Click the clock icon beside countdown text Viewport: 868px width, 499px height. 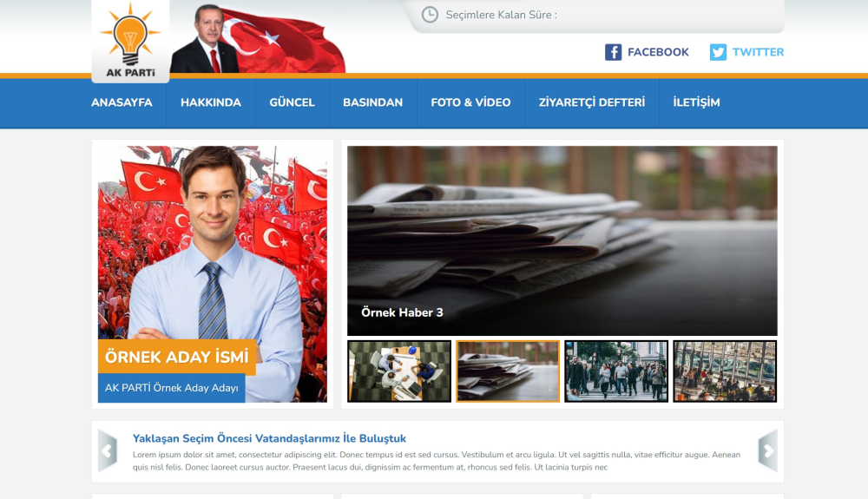pyautogui.click(x=430, y=15)
